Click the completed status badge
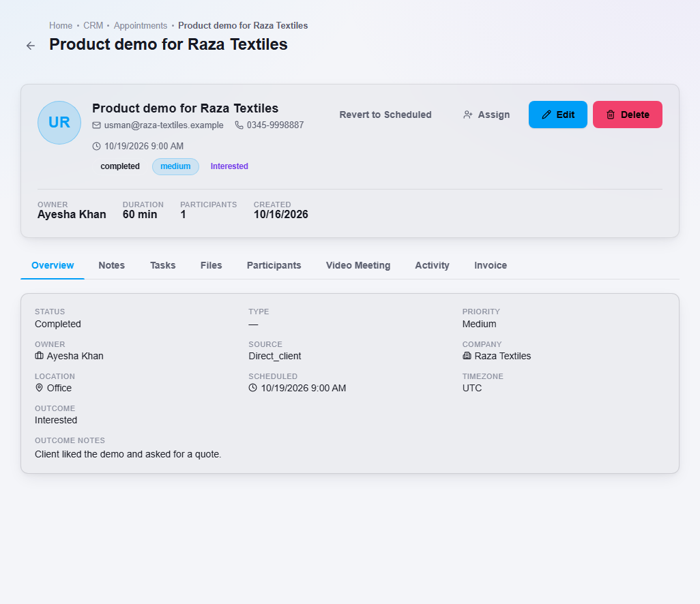The height and width of the screenshot is (604, 700). click(x=120, y=166)
